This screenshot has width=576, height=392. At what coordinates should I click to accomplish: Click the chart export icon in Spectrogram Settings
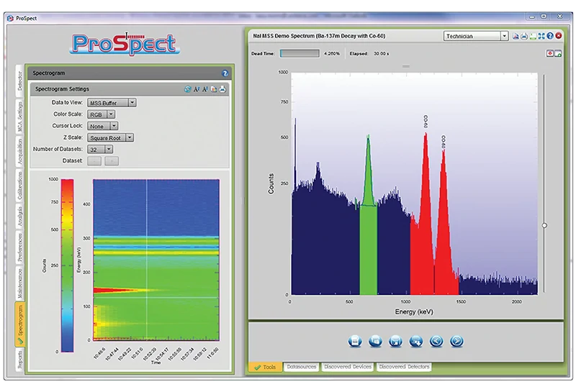pos(214,89)
